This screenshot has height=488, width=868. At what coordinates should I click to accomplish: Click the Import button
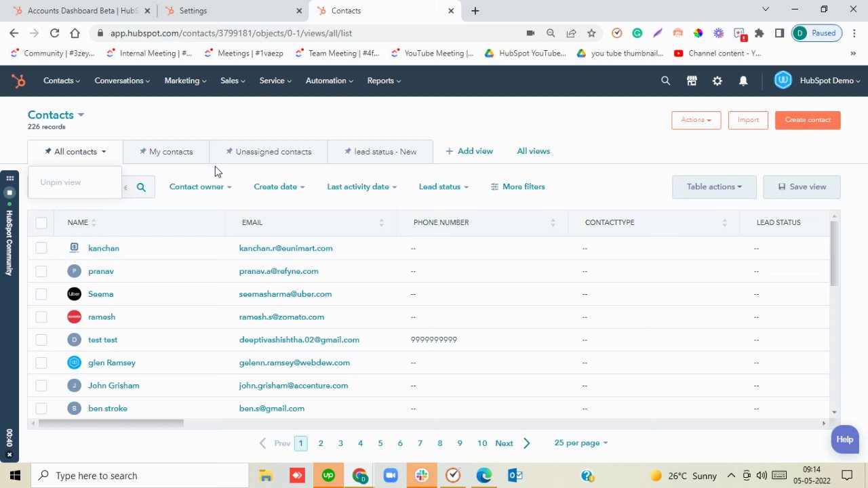pos(748,120)
